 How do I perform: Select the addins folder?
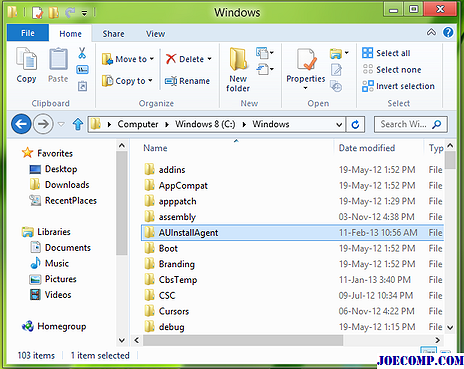[292, 170]
